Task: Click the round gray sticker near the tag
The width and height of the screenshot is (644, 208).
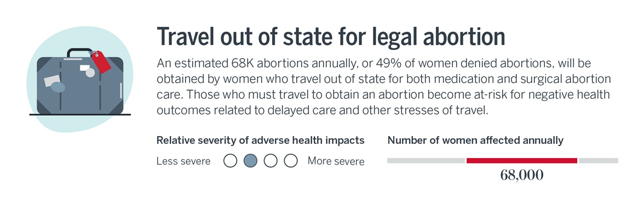Action: point(90,73)
